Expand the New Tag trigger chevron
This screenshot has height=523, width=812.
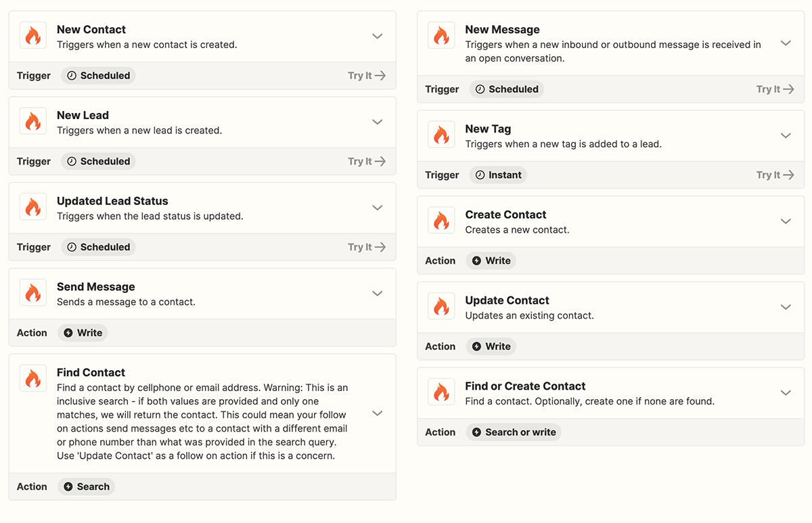(x=786, y=135)
